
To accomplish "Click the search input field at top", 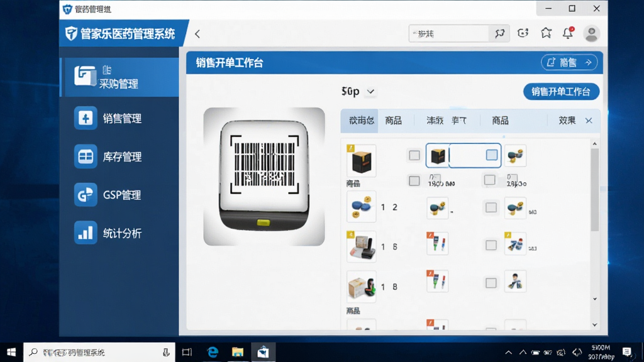I will pyautogui.click(x=448, y=34).
